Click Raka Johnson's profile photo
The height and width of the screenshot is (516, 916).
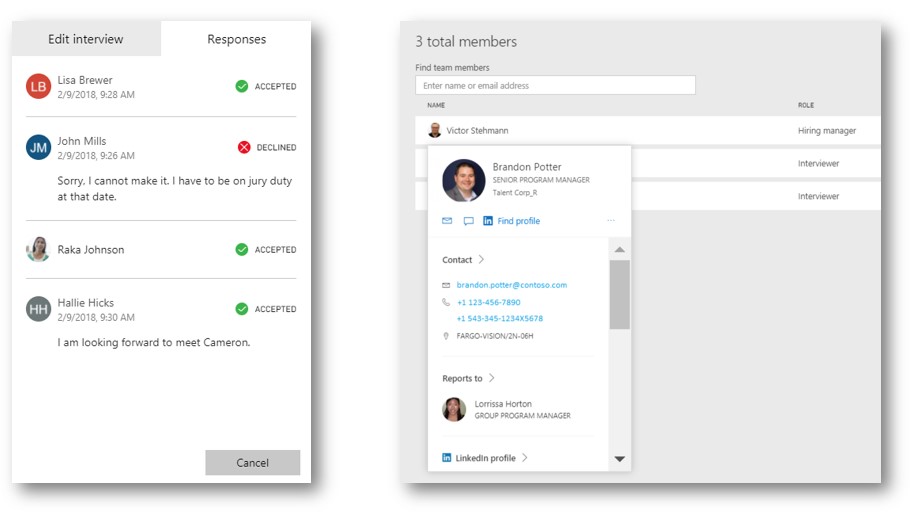click(x=38, y=250)
